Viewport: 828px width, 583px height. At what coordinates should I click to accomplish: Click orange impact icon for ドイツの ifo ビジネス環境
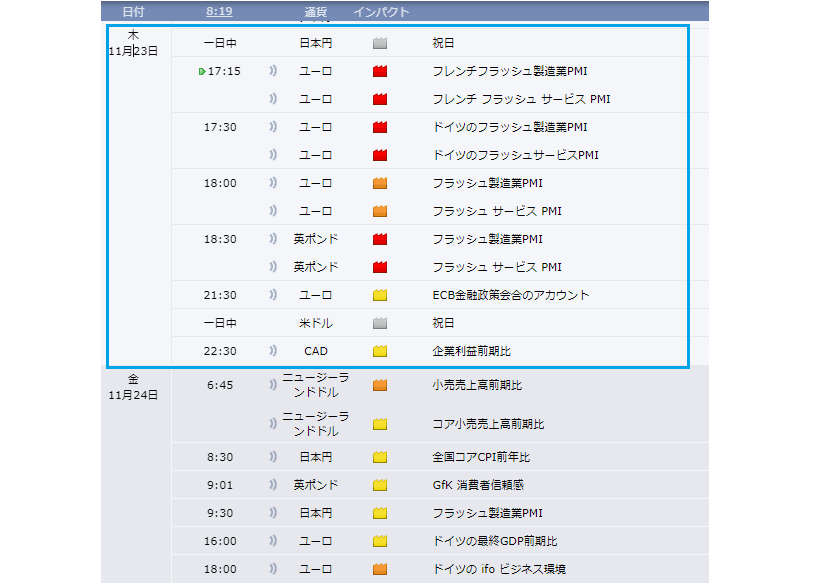click(380, 569)
